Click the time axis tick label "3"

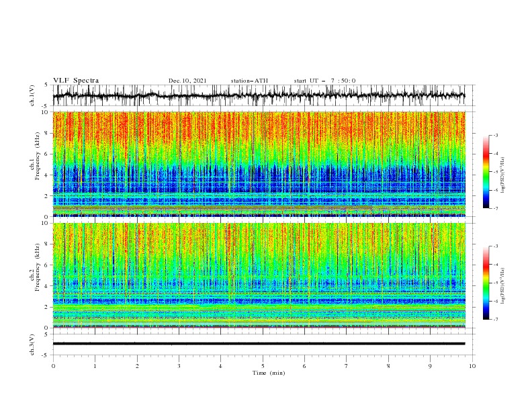pos(179,366)
